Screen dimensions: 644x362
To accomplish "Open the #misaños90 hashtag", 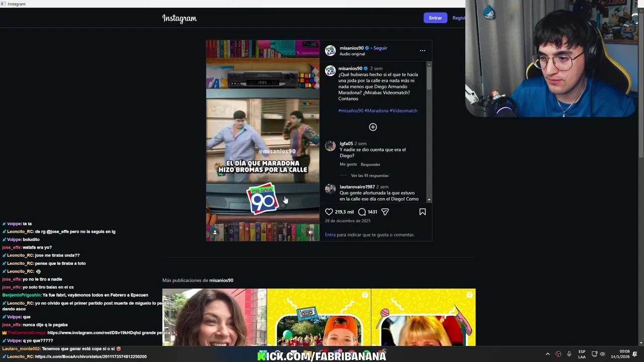I will click(x=351, y=111).
